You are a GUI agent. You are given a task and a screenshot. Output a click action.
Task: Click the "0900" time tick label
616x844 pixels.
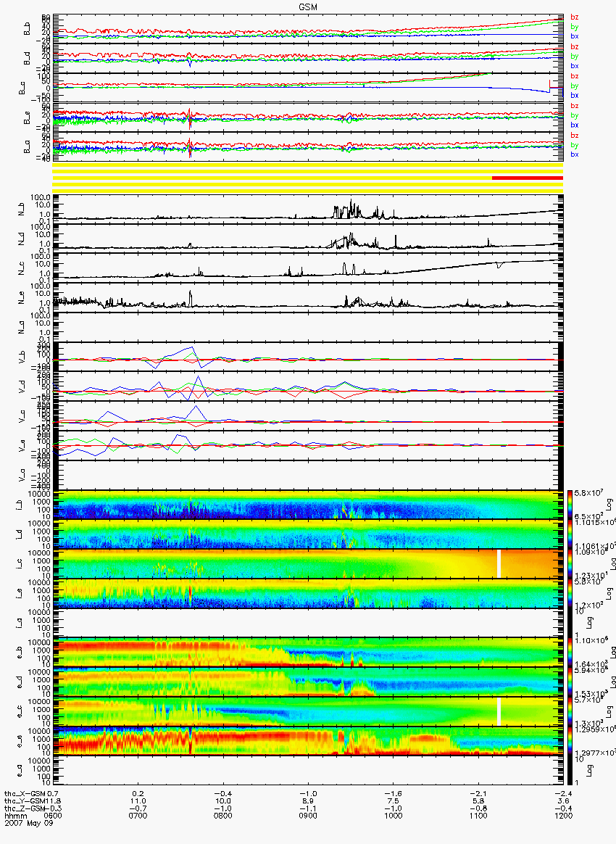308,816
